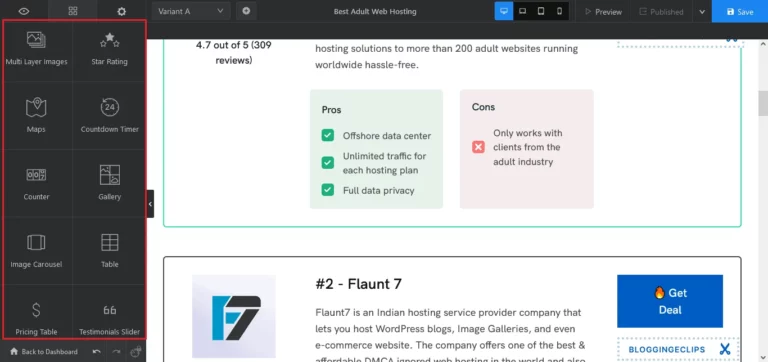
Task: Add the Pricing Table widget
Action: (x=36, y=317)
